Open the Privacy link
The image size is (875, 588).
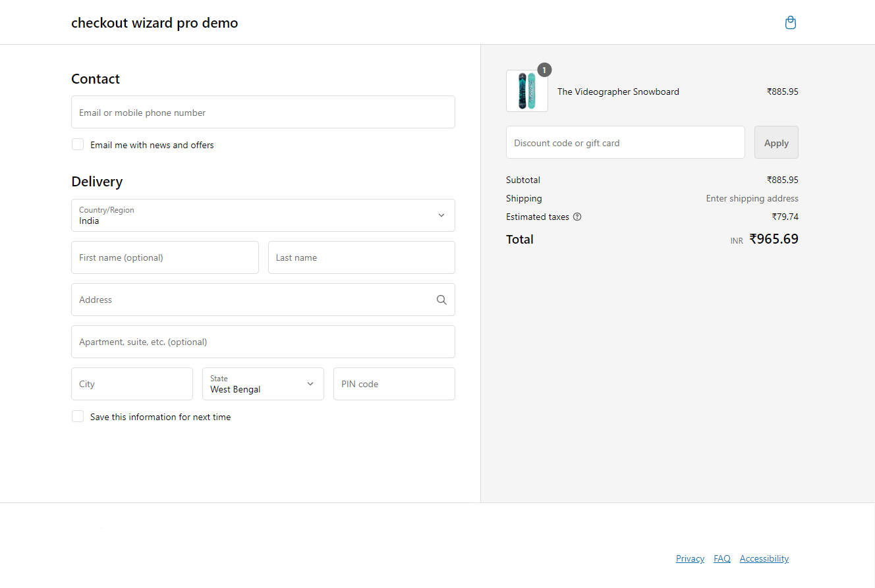pyautogui.click(x=690, y=558)
